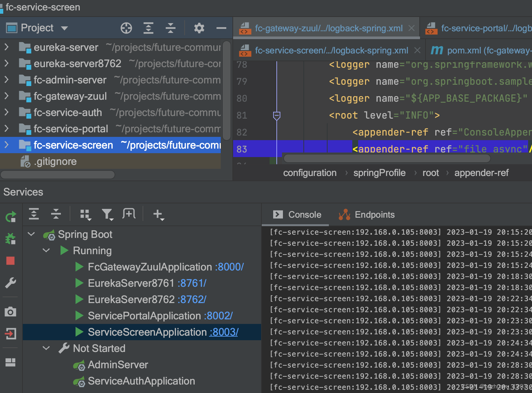Close fc-gateway-zuul logback-spring.xml tab
Viewport: 532px width, 393px height.
(412, 28)
